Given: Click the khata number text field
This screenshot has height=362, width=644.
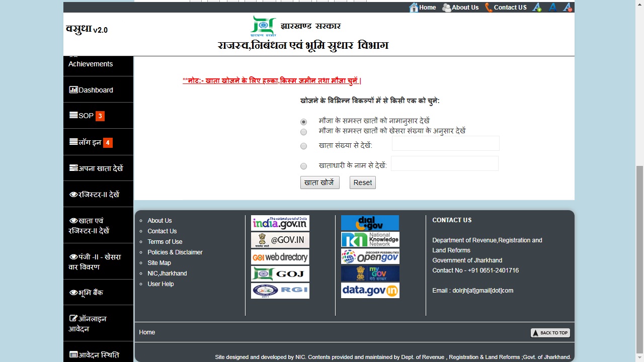Looking at the screenshot, I should [x=445, y=143].
